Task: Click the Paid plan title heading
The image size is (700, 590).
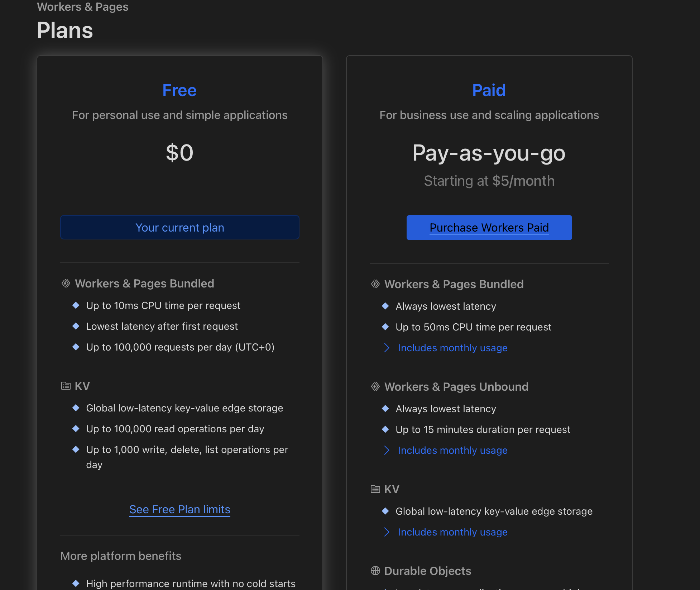Action: pyautogui.click(x=489, y=90)
